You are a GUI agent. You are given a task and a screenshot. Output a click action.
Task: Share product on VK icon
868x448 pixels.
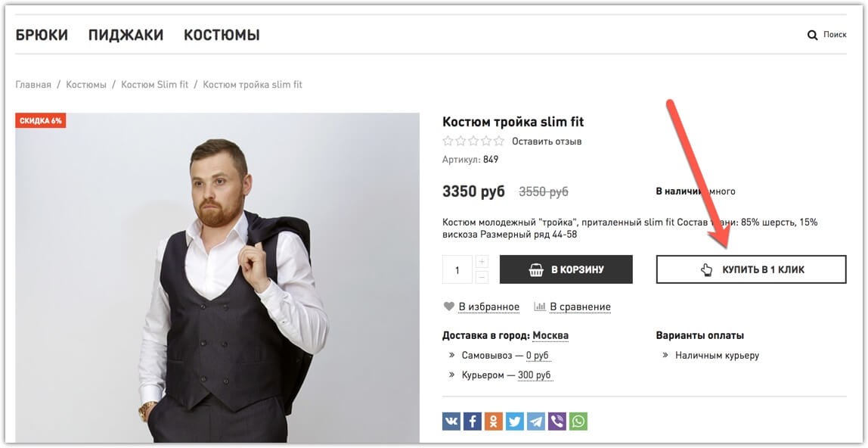point(451,422)
